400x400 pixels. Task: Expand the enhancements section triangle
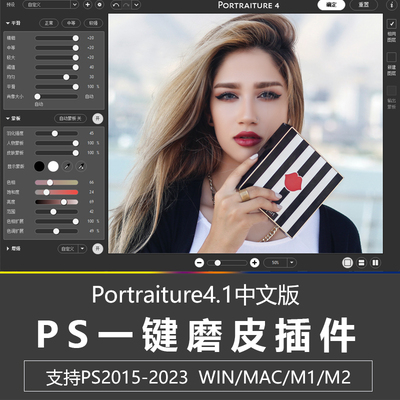[x=8, y=249]
